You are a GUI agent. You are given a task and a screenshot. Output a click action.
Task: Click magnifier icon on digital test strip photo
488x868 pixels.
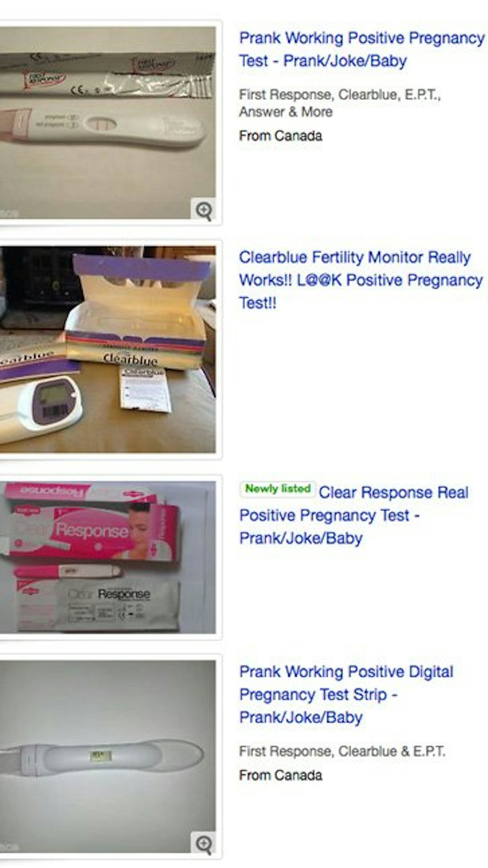point(203,842)
